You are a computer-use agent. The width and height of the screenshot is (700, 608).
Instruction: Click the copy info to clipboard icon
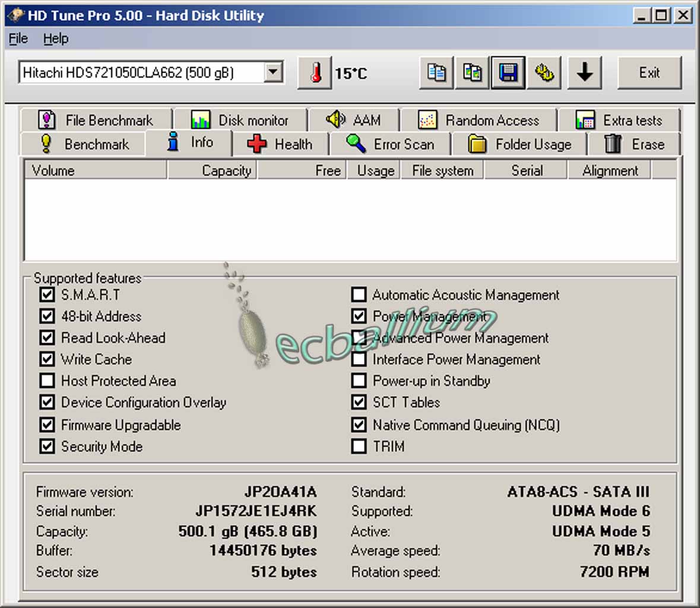pos(436,73)
